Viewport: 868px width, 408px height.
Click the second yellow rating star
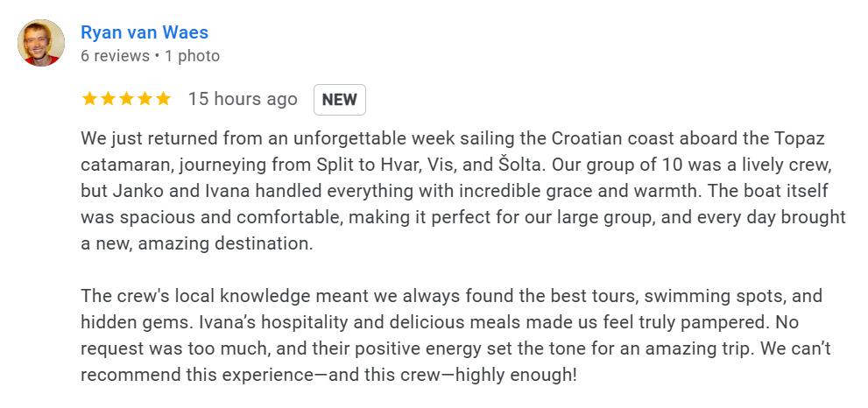click(x=108, y=99)
